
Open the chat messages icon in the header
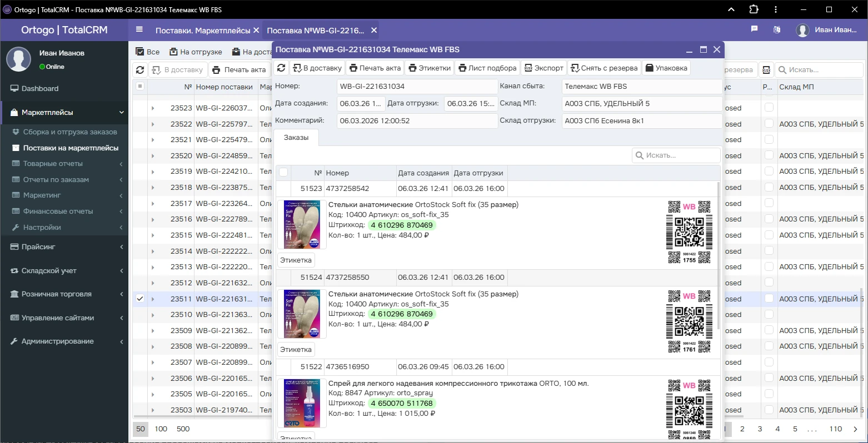(x=754, y=29)
